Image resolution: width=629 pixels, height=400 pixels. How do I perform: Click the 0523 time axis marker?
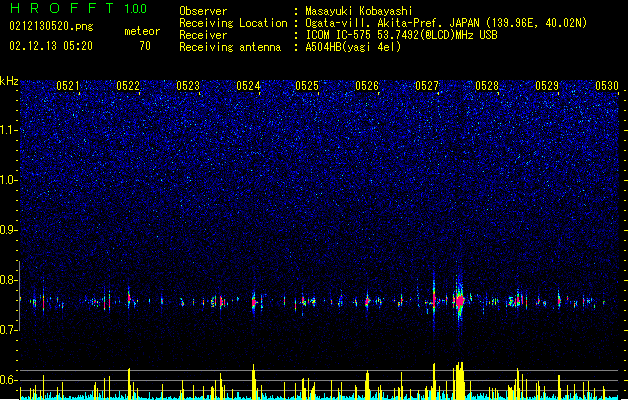188,86
